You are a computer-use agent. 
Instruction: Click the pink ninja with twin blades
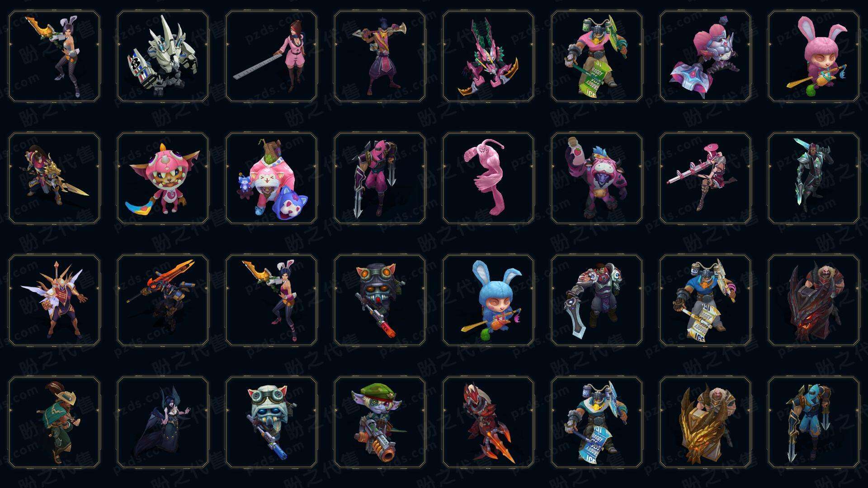point(380,178)
